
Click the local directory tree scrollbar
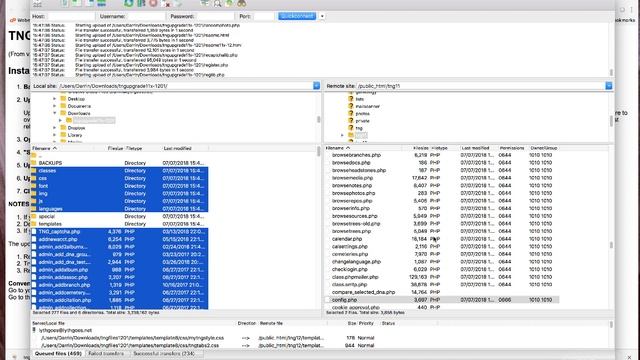[x=318, y=118]
